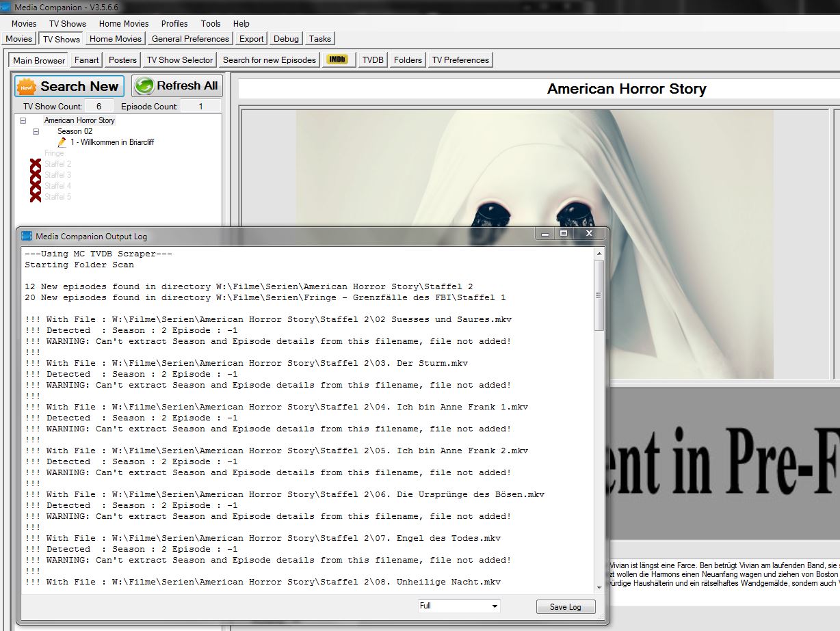Viewport: 840px width, 631px height.
Task: Collapse the American Horror Story tree node
Action: point(23,120)
